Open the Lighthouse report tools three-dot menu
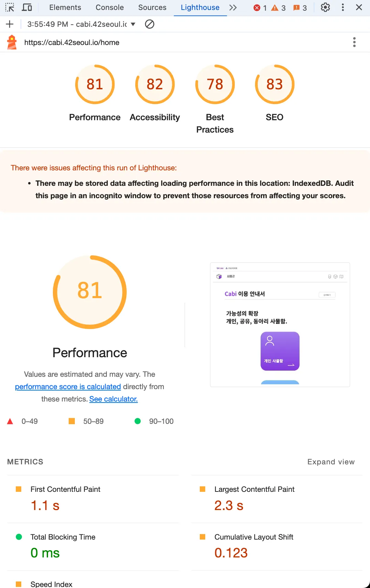This screenshot has width=370, height=588. [354, 42]
